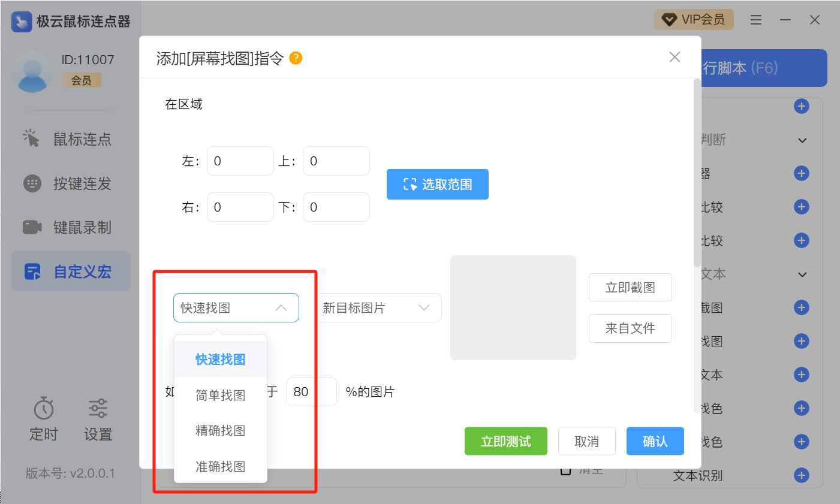Click the VIP会员 diamond badge
This screenshot has width=840, height=504.
click(693, 20)
